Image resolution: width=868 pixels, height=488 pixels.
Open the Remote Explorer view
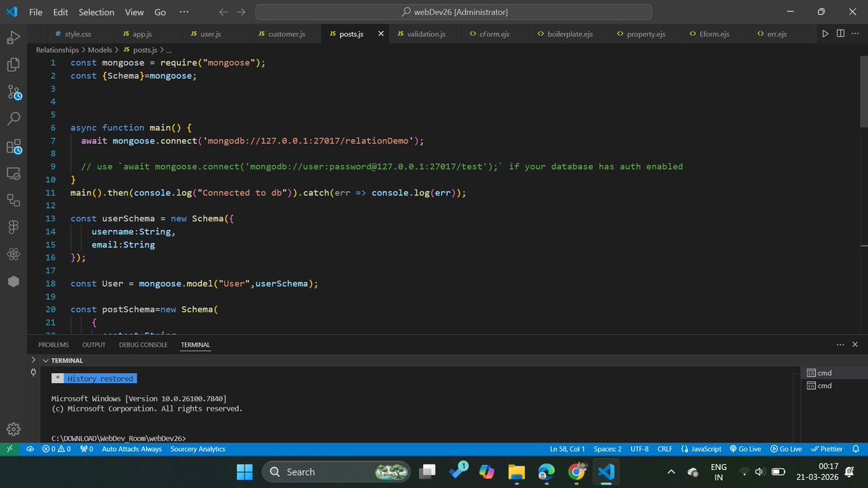click(13, 174)
